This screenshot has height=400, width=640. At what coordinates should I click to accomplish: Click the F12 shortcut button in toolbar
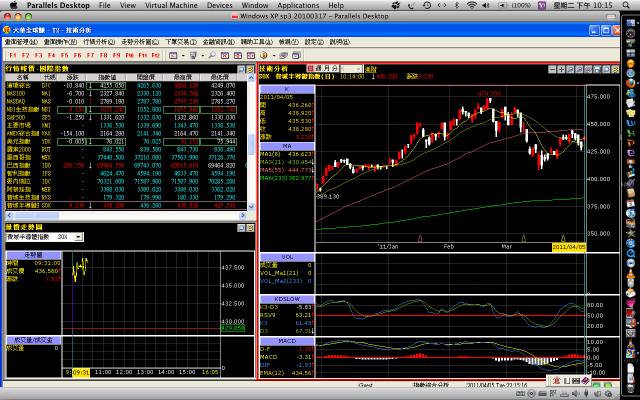click(x=156, y=55)
